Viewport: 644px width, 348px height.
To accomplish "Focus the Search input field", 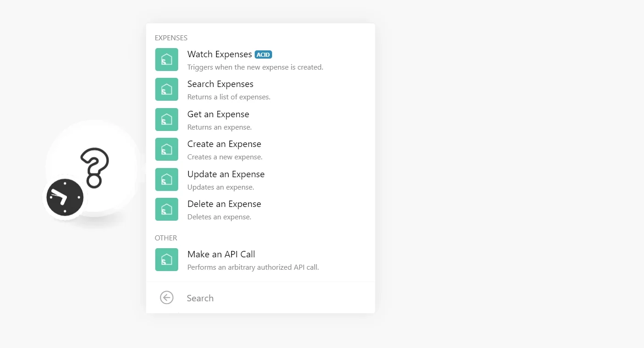I will [275, 298].
